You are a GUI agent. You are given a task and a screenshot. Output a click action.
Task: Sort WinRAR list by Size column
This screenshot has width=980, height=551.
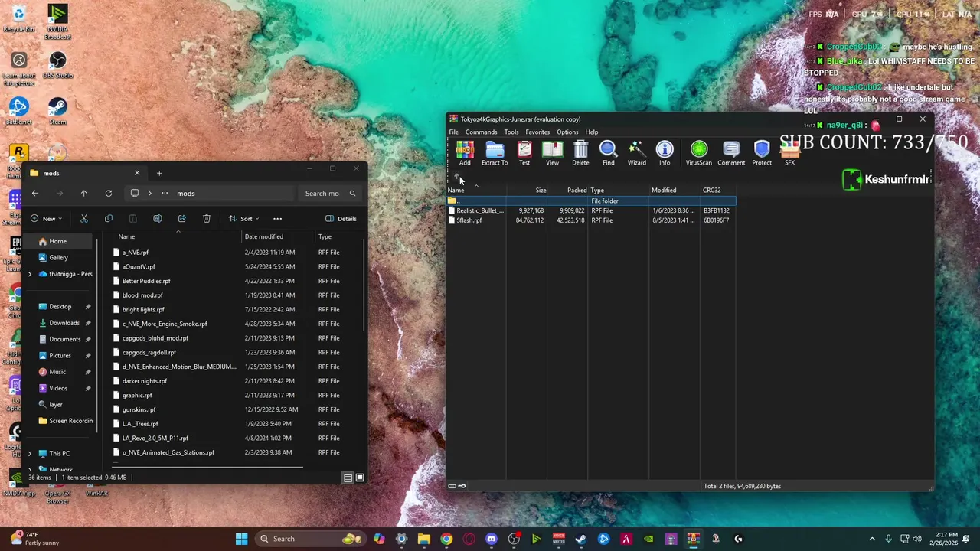527,190
